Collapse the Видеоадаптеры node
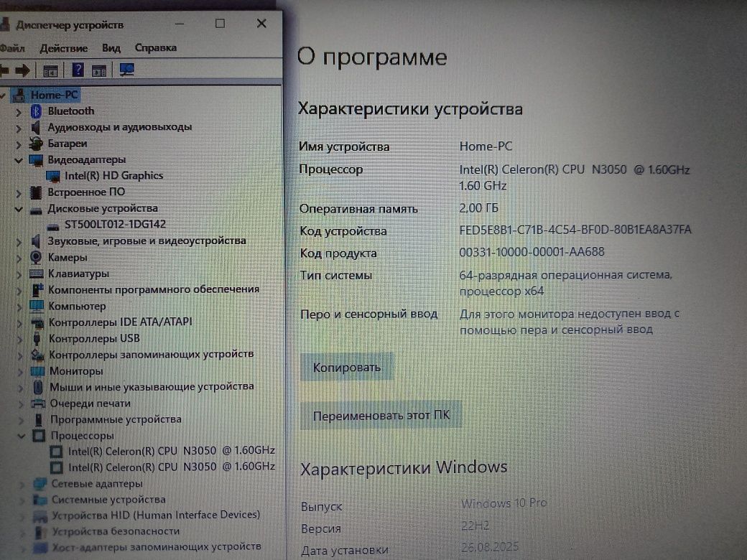The image size is (747, 560). (x=18, y=161)
